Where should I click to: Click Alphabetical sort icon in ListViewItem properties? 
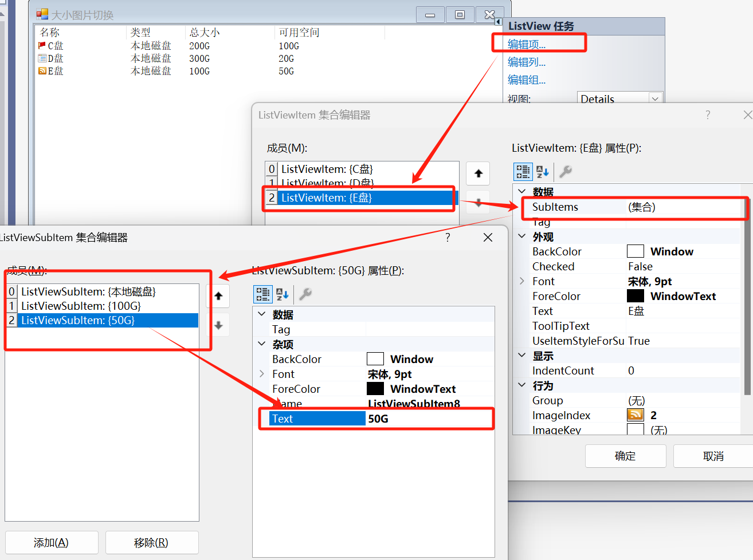point(542,172)
